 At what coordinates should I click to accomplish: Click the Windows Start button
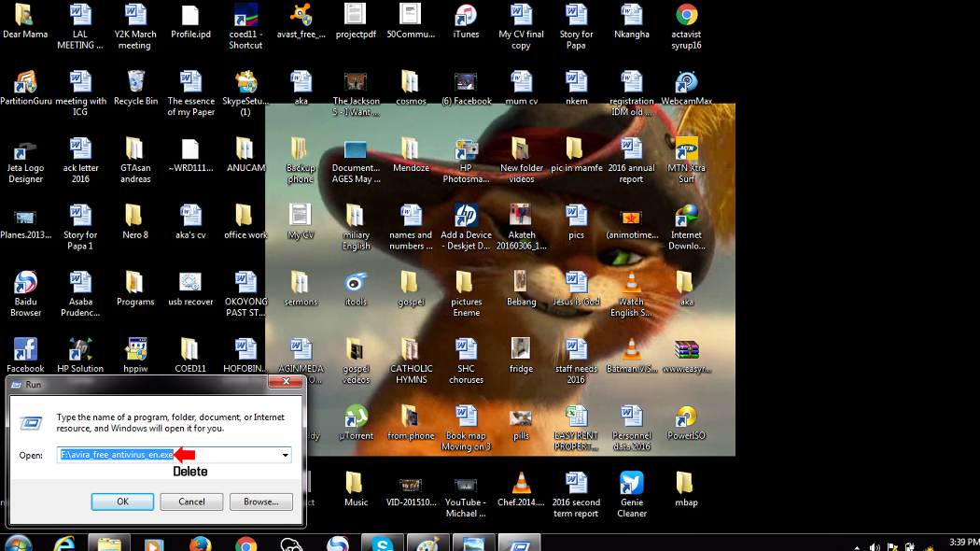(x=17, y=544)
